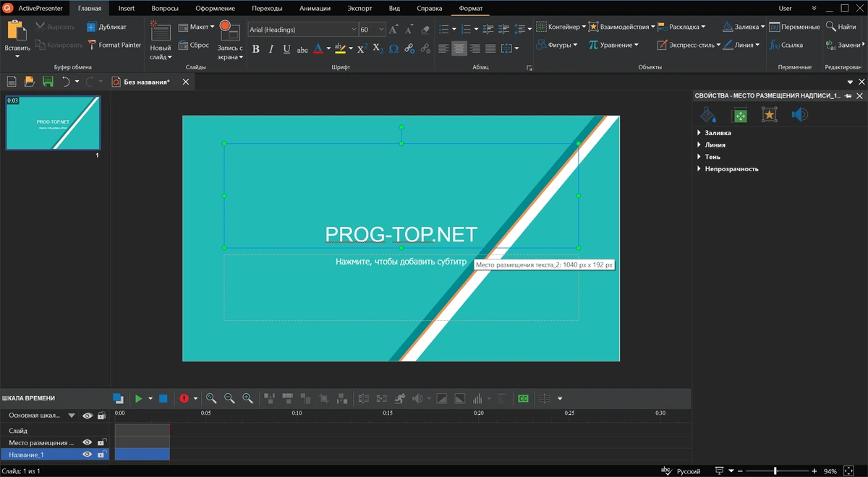Toggle lock of Основная шкала timeline

coord(101,416)
